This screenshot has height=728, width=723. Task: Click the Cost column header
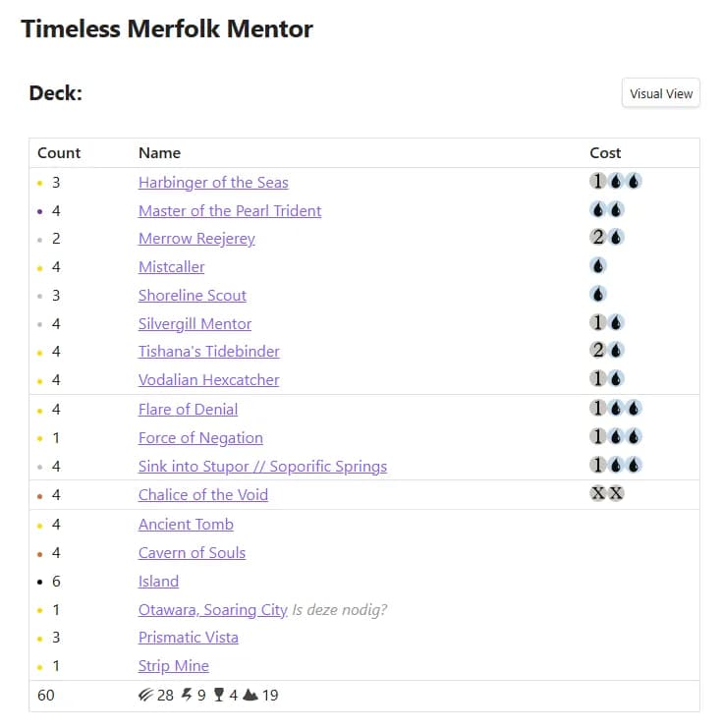(x=605, y=152)
